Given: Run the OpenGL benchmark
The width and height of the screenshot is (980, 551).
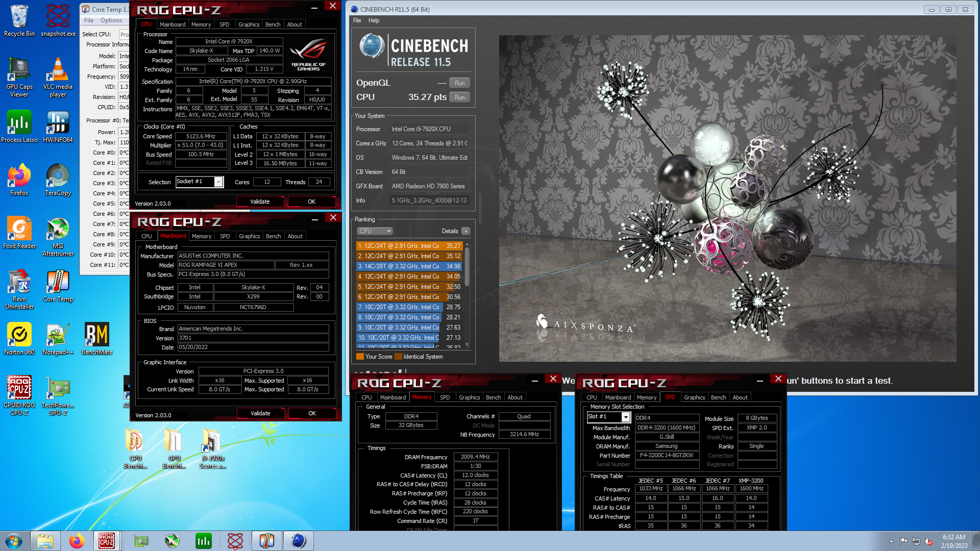Looking at the screenshot, I should coord(459,83).
